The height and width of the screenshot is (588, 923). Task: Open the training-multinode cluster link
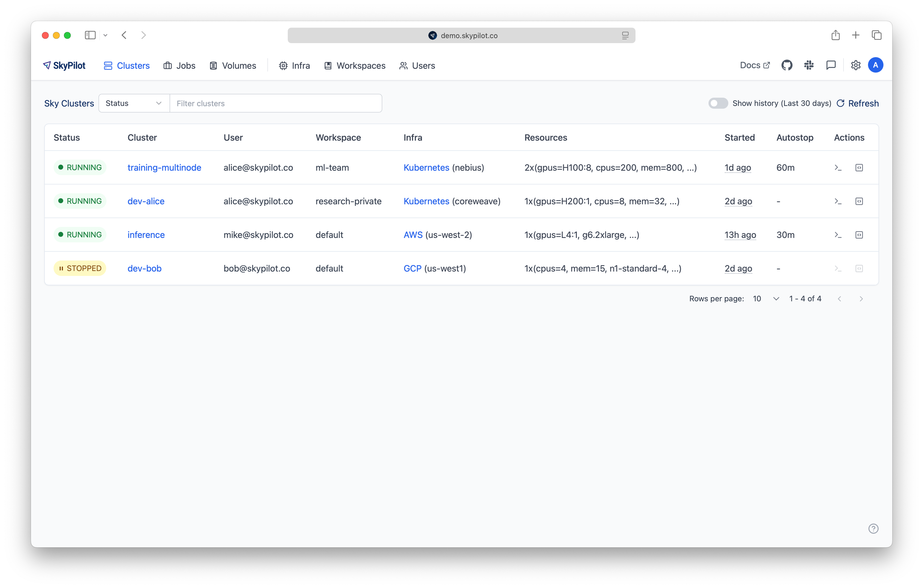click(x=164, y=168)
